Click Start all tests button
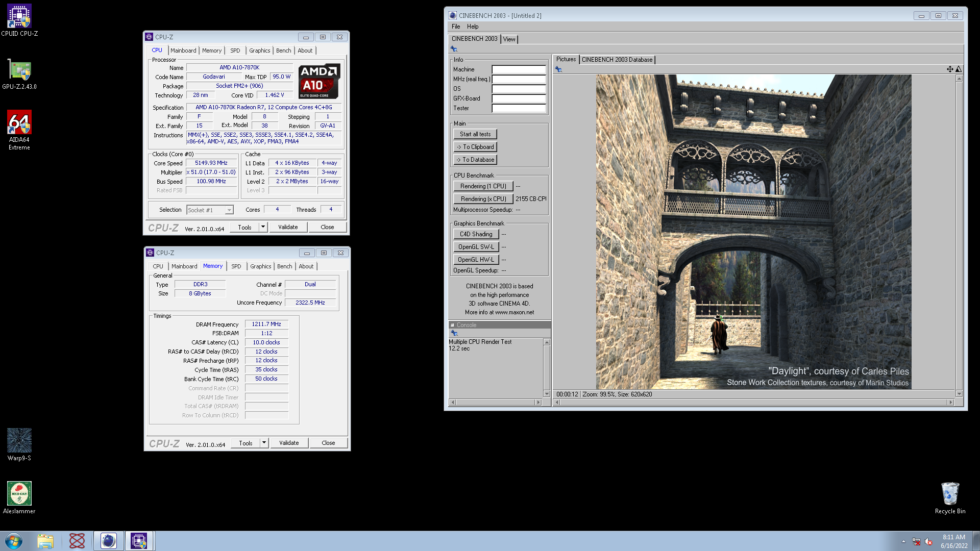The width and height of the screenshot is (980, 551). click(475, 134)
